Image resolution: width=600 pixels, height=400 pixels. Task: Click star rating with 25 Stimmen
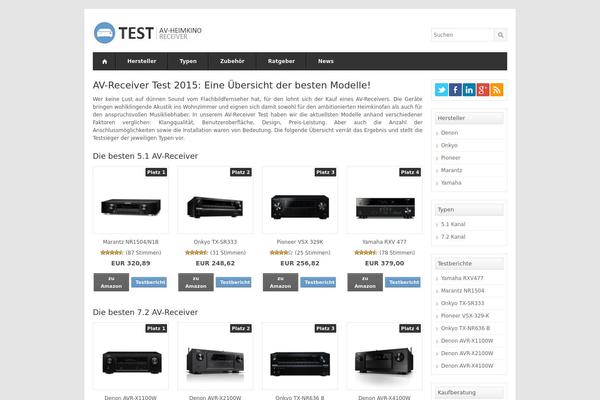[281, 253]
